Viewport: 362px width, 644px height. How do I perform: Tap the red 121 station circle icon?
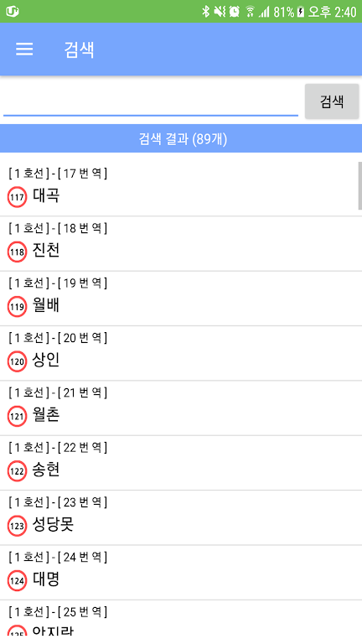point(18,417)
